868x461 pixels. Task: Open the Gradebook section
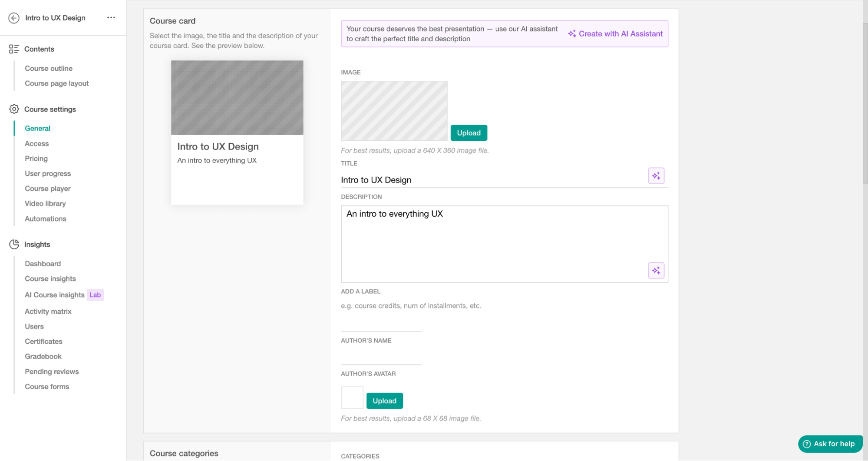(43, 356)
